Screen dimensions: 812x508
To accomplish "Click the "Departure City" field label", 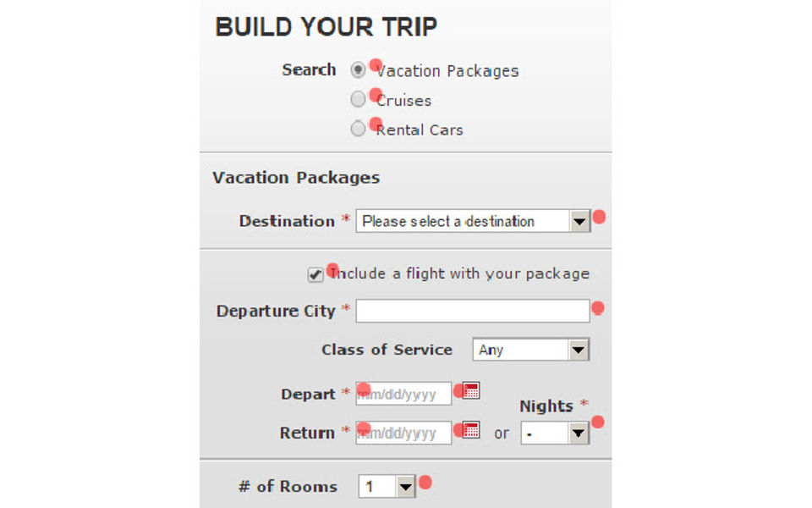I will (276, 311).
